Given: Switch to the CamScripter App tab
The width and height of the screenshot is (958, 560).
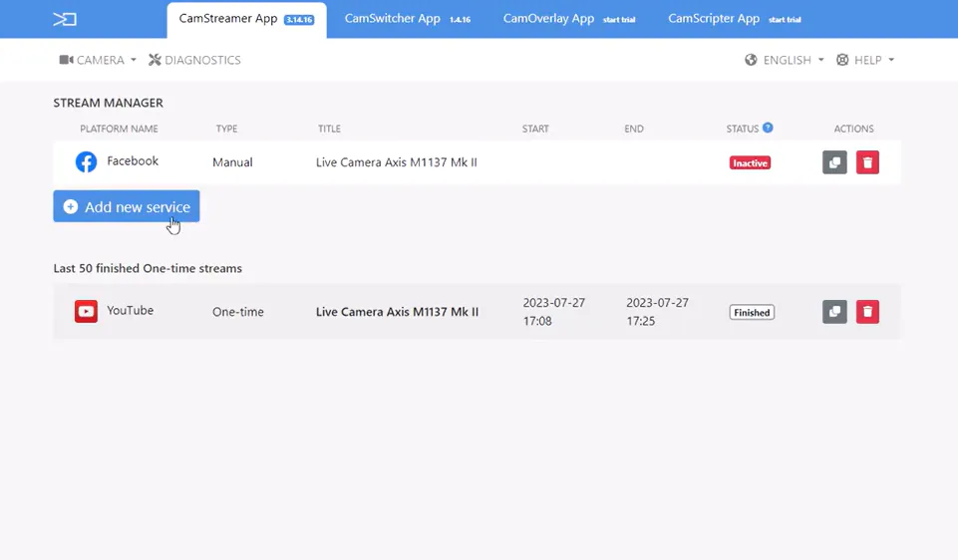Looking at the screenshot, I should click(x=735, y=19).
